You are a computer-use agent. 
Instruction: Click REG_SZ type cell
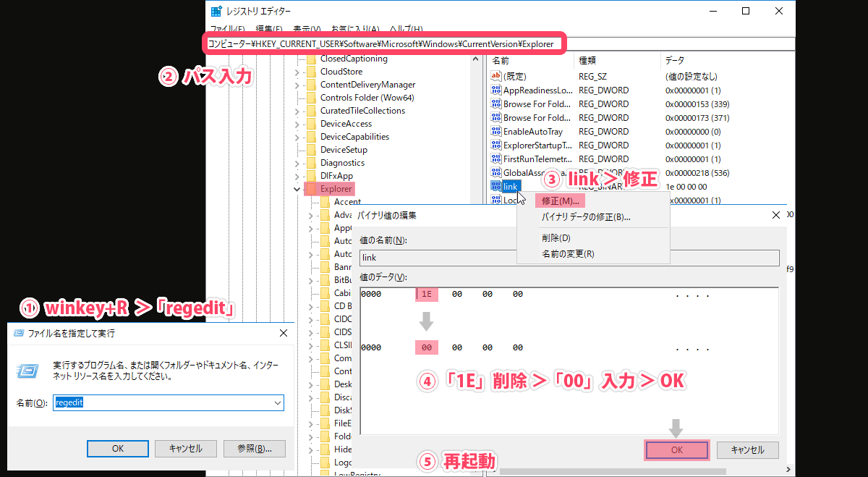[592, 76]
